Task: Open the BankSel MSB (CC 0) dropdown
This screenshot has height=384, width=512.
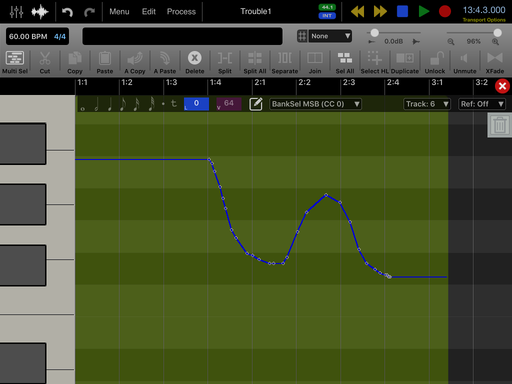Action: (x=315, y=104)
